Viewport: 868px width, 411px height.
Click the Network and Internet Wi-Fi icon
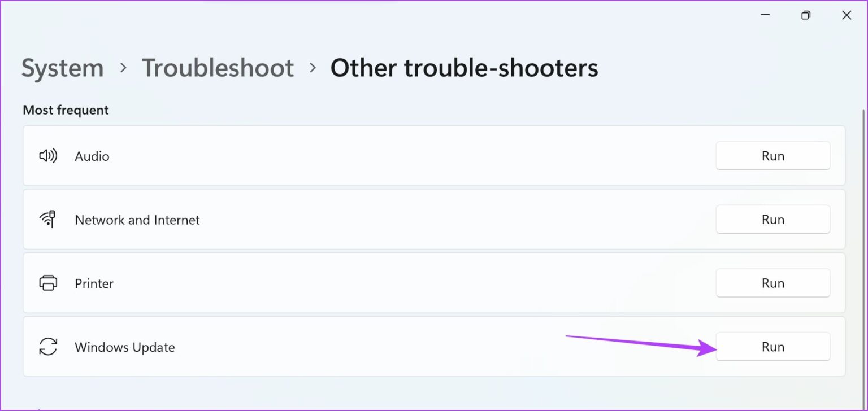pos(48,219)
